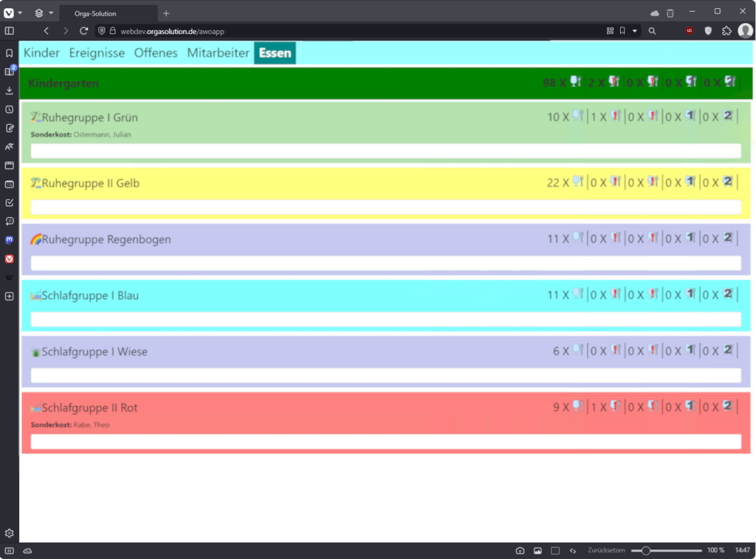Click note field for Schlafgruppe II Rot
The height and width of the screenshot is (559, 756).
click(x=385, y=442)
